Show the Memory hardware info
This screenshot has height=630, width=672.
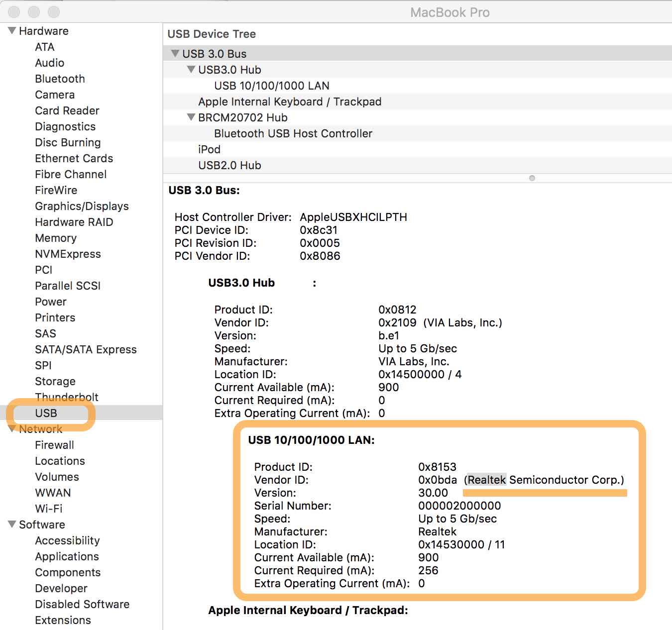coord(56,238)
